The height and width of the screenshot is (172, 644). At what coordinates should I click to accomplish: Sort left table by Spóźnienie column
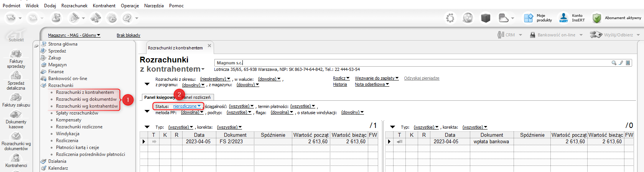point(273,135)
